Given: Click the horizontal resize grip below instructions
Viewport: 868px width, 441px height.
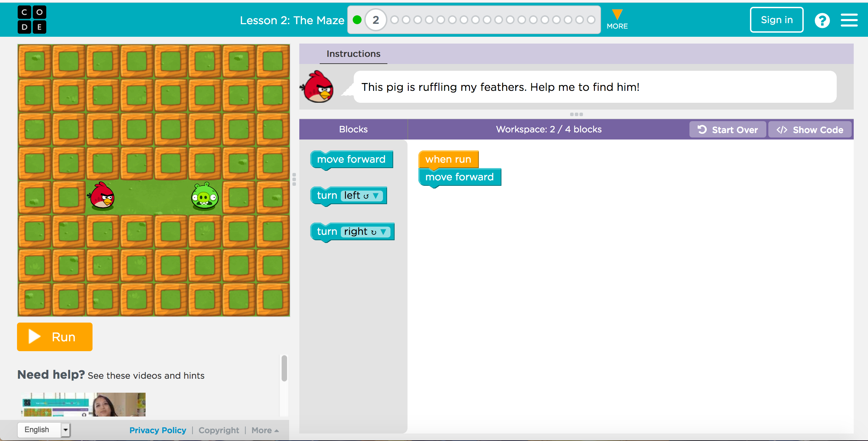Looking at the screenshot, I should (577, 114).
